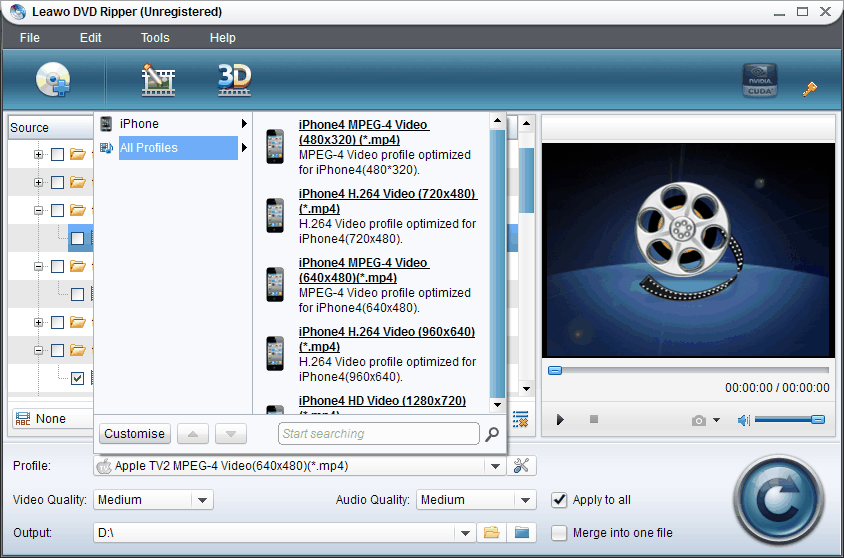Open output location with blue folder icon
Image resolution: width=844 pixels, height=558 pixels.
tap(522, 533)
